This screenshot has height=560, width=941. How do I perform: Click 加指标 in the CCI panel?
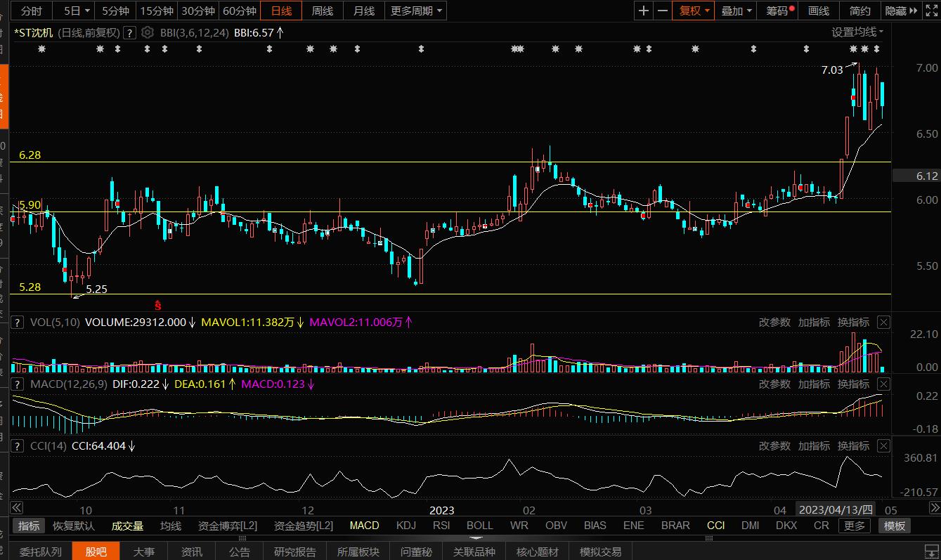[814, 446]
